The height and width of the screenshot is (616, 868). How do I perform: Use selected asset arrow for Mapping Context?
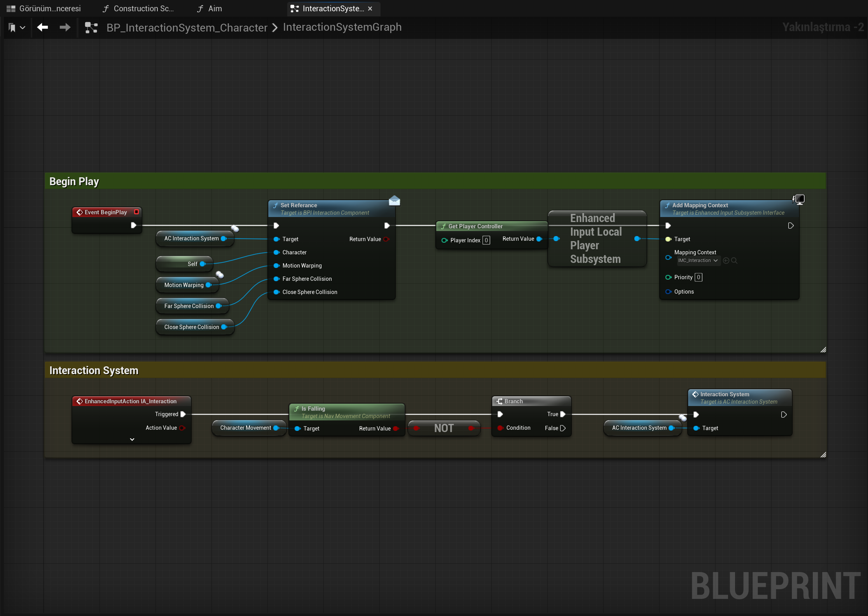tap(726, 261)
